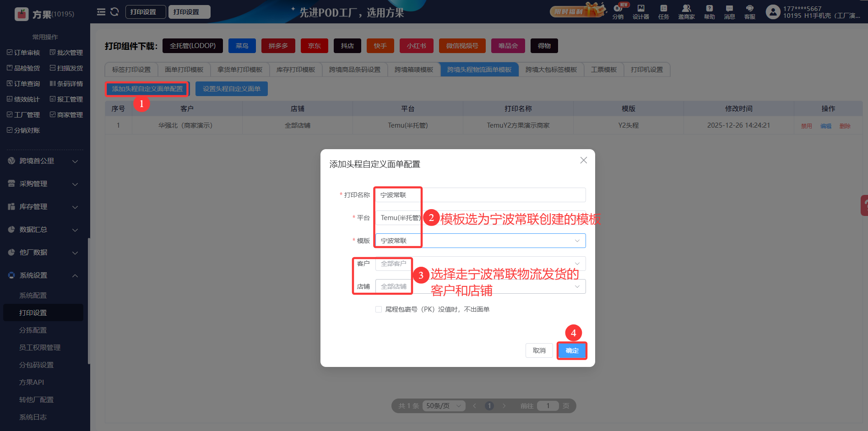This screenshot has height=431, width=868.
Task: Switch to 面单打印模板 tab
Action: pyautogui.click(x=184, y=70)
